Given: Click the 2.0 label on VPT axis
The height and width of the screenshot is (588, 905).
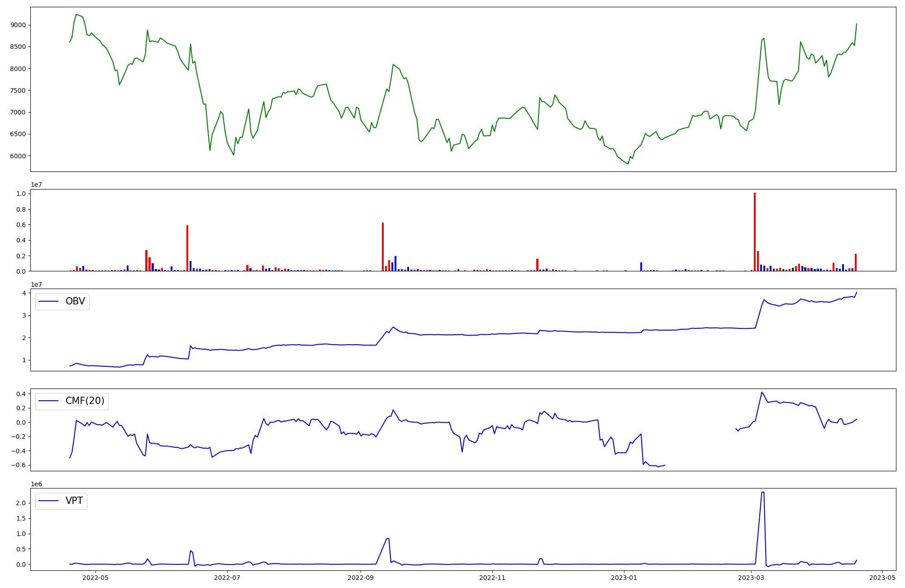Looking at the screenshot, I should 21,503.
